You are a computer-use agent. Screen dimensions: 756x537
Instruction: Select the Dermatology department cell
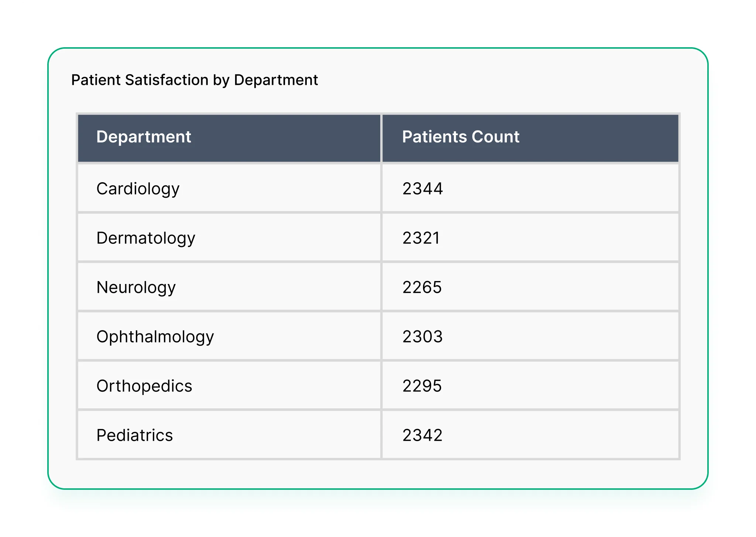pyautogui.click(x=145, y=238)
